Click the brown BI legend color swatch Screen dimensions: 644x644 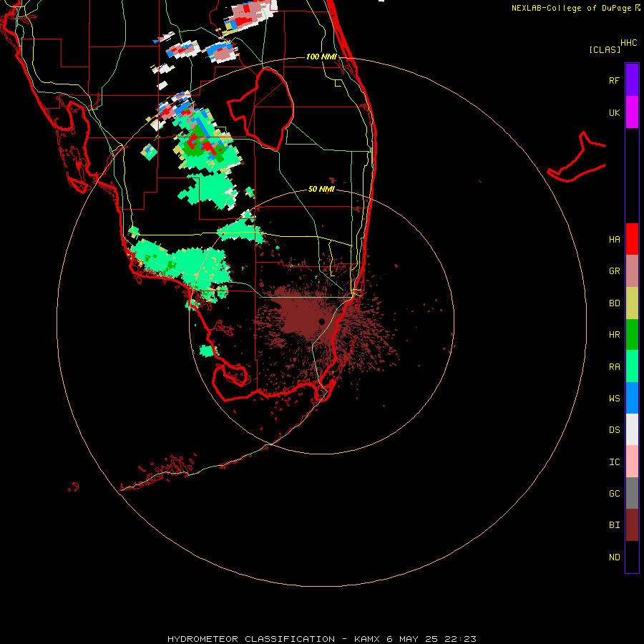coord(632,525)
